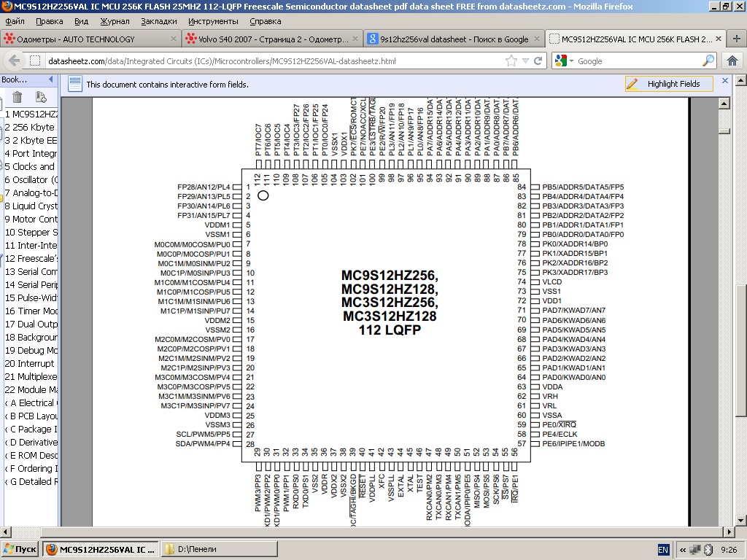Expand bookmark D Derivative
The image size is (747, 560).
tap(6, 443)
